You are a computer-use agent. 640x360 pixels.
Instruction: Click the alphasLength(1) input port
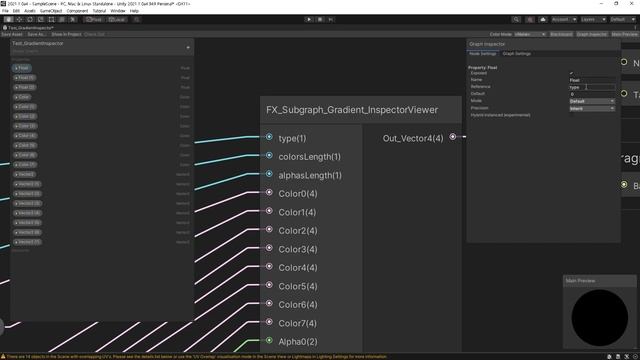[269, 174]
